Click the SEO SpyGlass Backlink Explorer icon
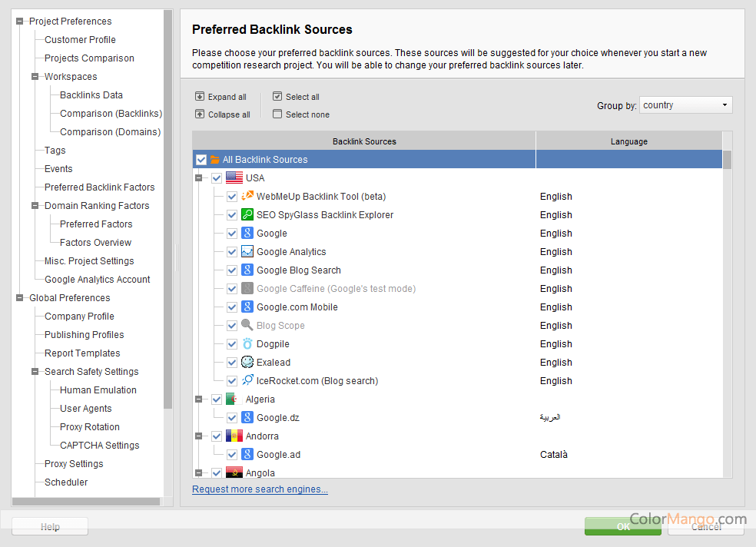The height and width of the screenshot is (547, 756). click(247, 215)
